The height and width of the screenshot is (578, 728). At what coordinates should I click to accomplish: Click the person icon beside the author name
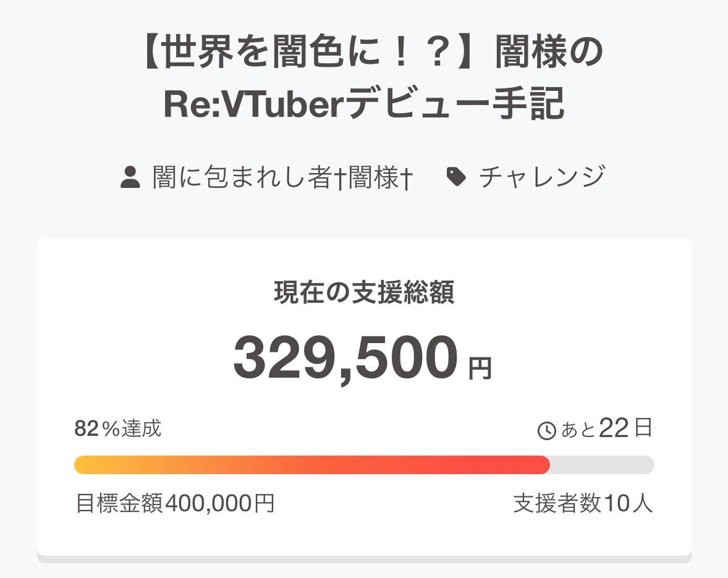(130, 177)
